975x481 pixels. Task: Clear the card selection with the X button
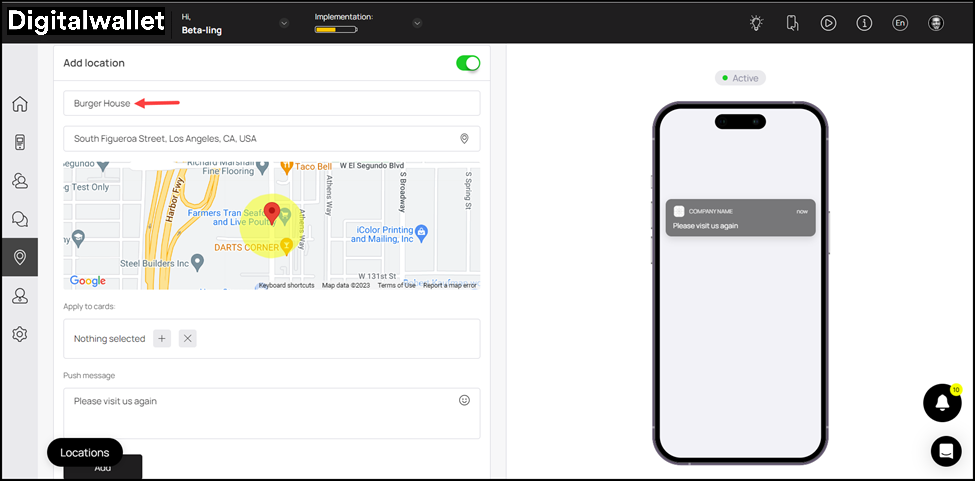click(x=188, y=339)
